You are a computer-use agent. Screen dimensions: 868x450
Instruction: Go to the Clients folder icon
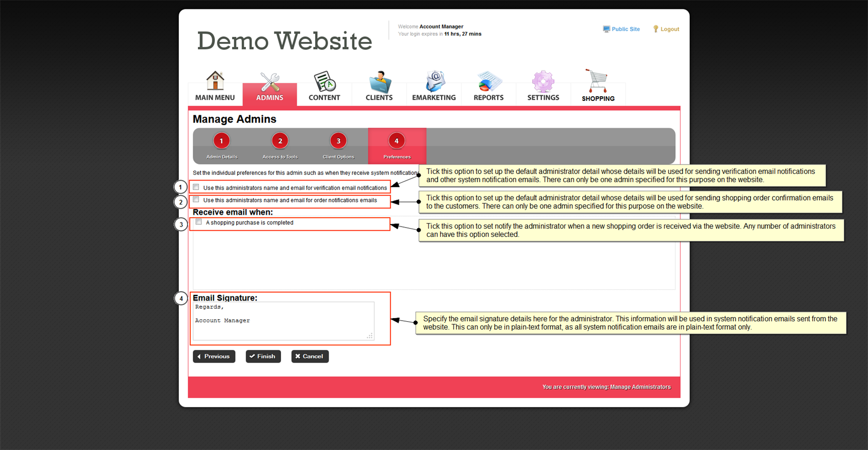click(x=379, y=82)
